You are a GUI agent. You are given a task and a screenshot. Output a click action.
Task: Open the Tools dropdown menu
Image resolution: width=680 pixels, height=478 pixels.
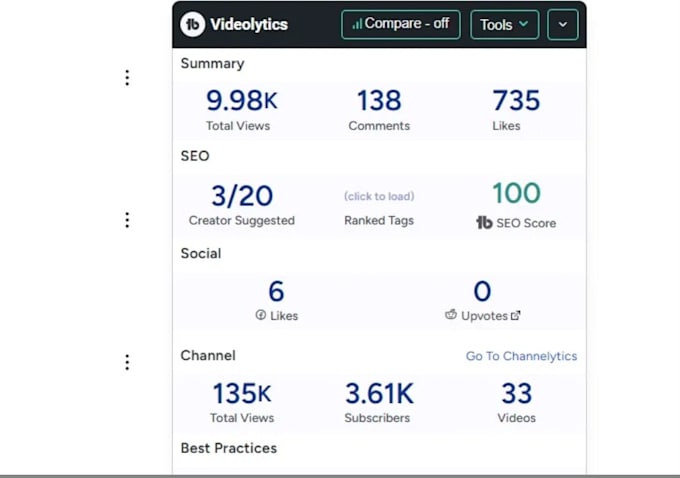pos(505,25)
